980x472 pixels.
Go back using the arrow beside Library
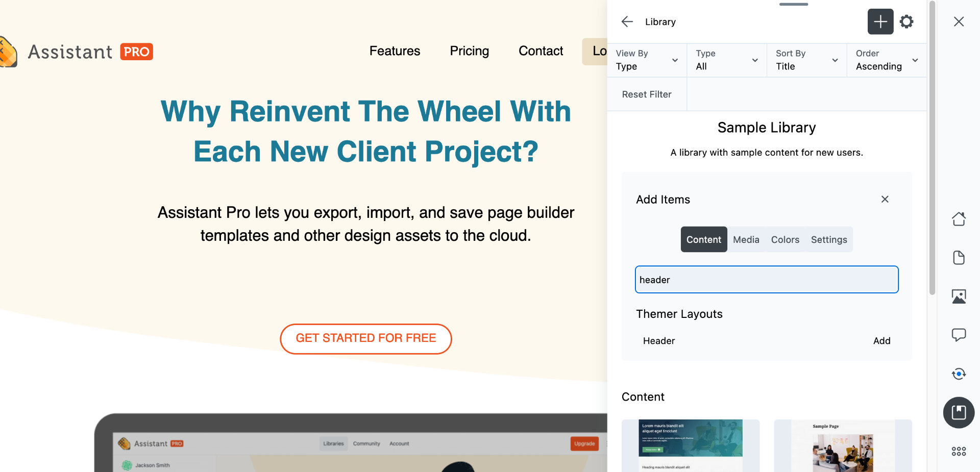[x=626, y=21]
